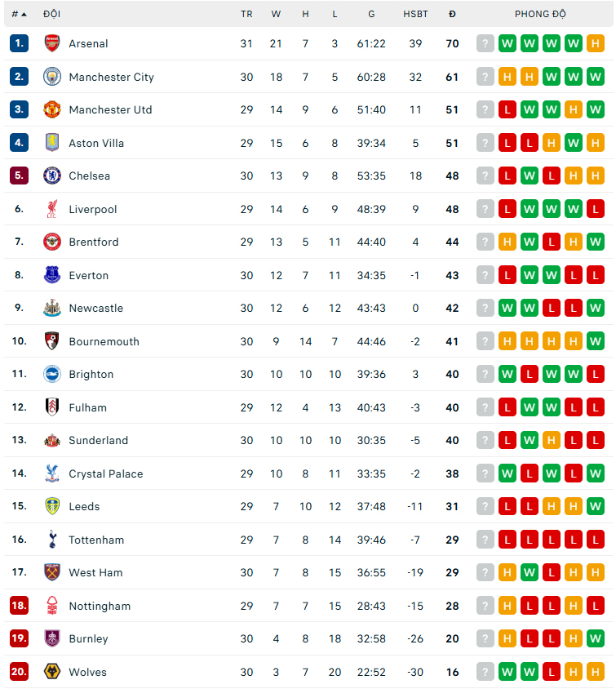The width and height of the screenshot is (616, 689).
Task: Click the Burnley club crest
Action: 51,639
